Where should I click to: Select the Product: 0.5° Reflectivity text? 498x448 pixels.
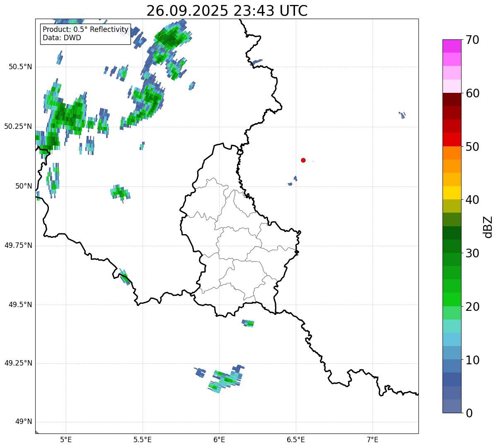tap(85, 29)
